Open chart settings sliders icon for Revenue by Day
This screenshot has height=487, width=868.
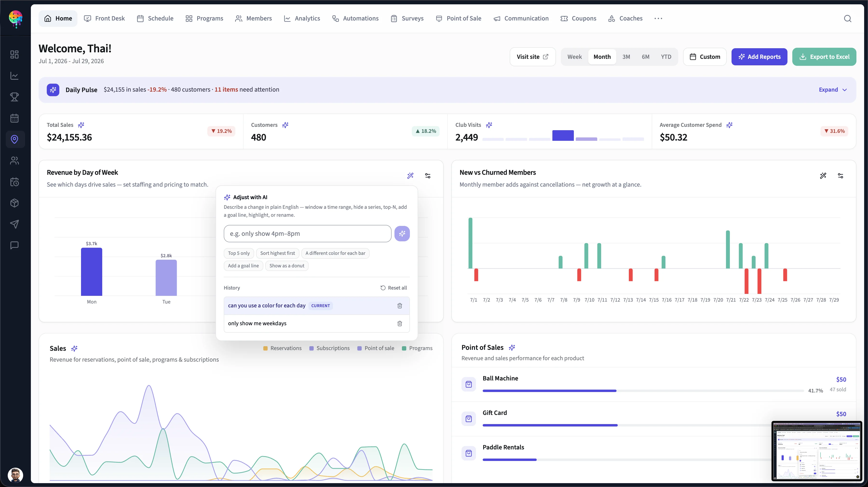click(x=427, y=176)
